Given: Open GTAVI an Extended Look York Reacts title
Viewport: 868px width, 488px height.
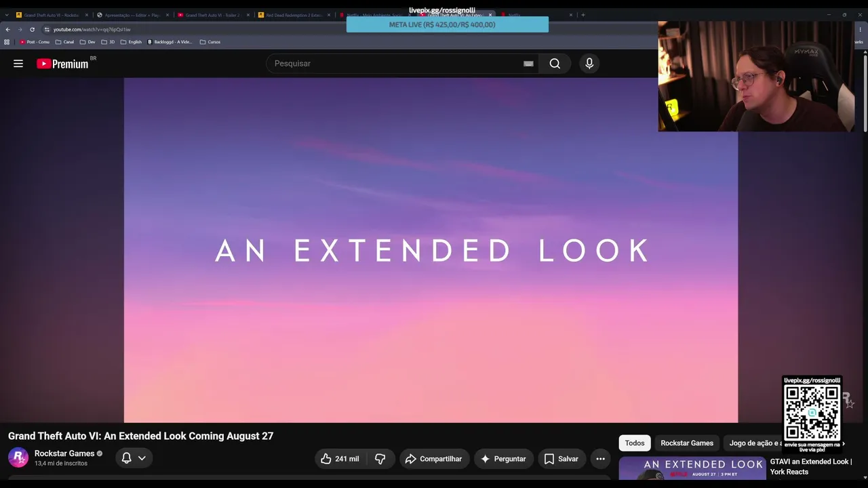Looking at the screenshot, I should 811,467.
